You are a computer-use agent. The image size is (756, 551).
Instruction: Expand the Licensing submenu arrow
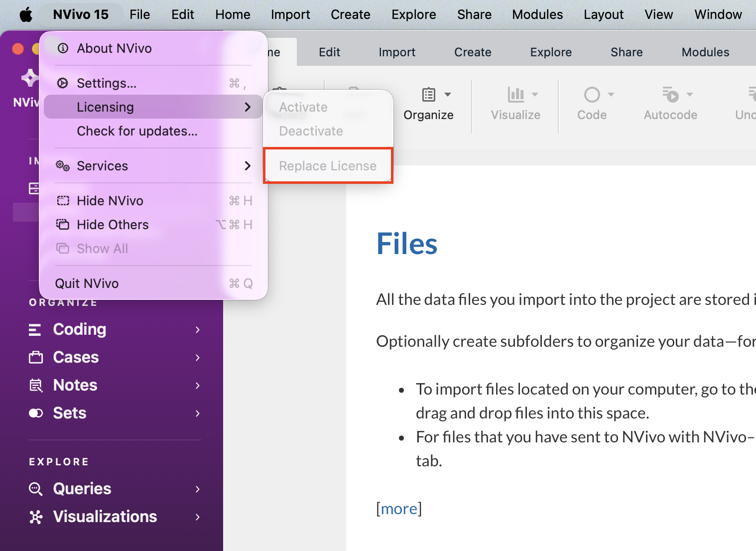[248, 107]
